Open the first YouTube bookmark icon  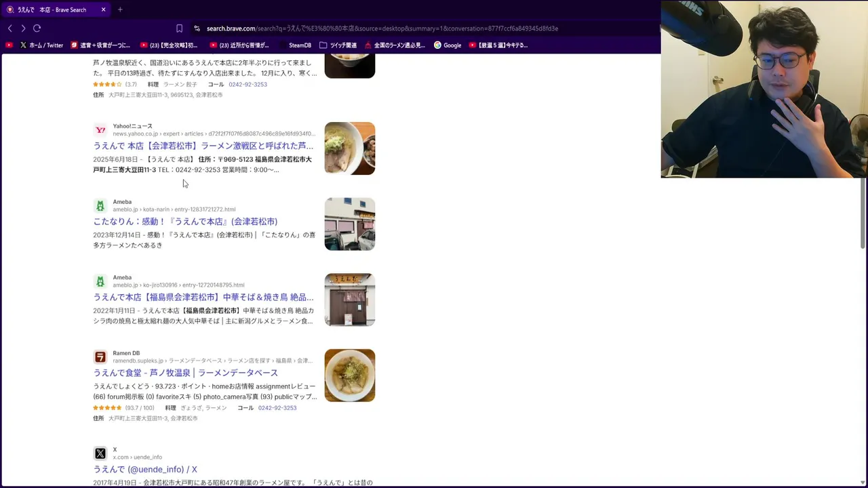tap(9, 45)
